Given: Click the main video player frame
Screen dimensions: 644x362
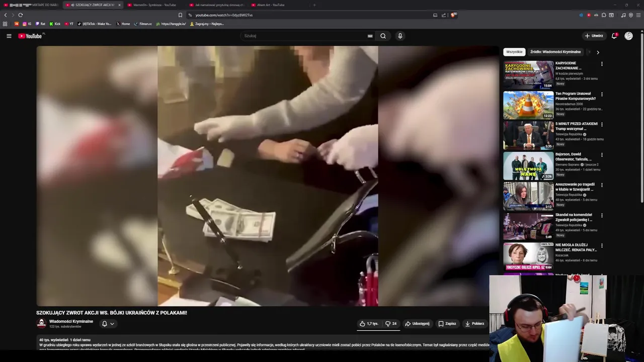Looking at the screenshot, I should 268,176.
